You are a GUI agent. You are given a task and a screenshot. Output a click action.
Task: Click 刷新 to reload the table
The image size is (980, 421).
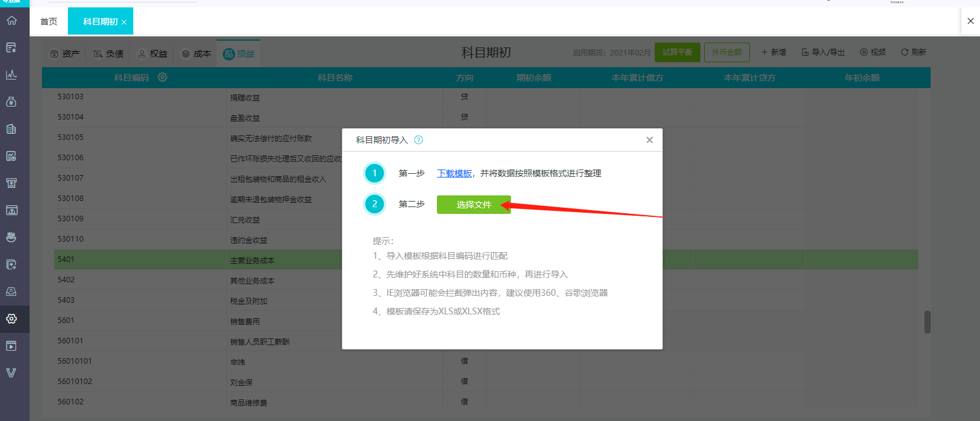tap(914, 52)
